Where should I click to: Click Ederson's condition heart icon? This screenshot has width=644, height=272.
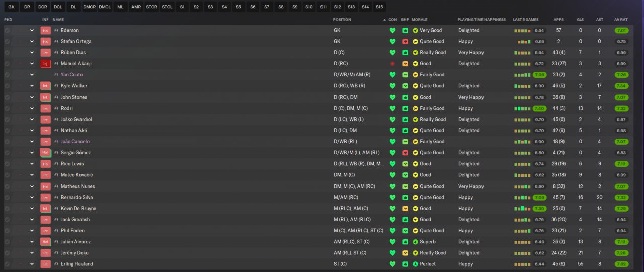tap(392, 30)
